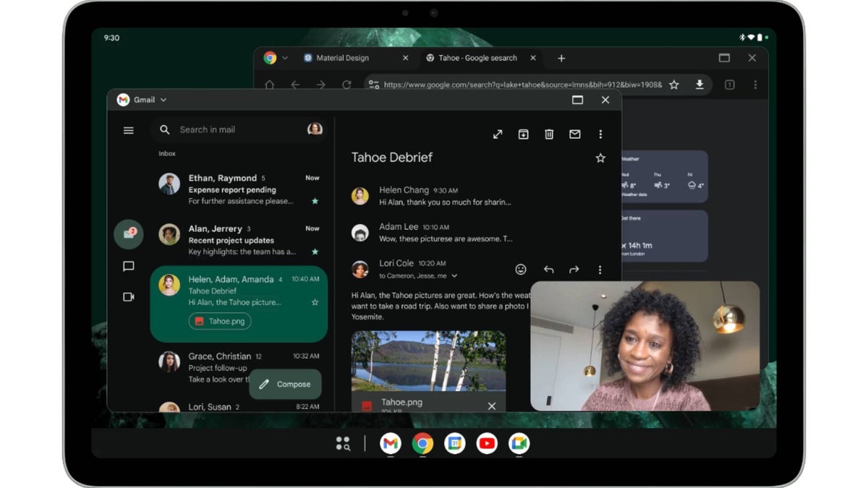Screen dimensions: 868x488
Task: Launch Gmail from the taskbar
Action: click(x=391, y=443)
